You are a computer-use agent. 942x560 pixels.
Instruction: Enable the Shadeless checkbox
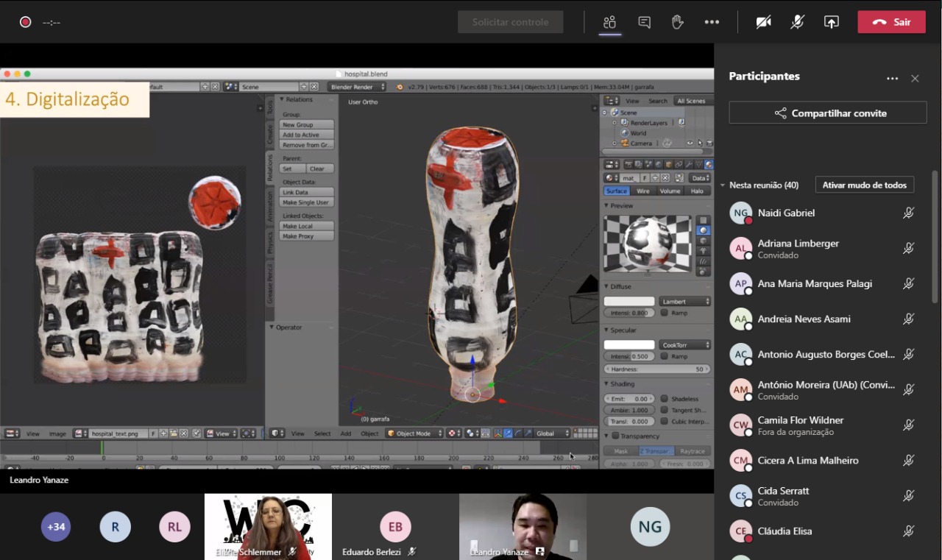pyautogui.click(x=665, y=399)
